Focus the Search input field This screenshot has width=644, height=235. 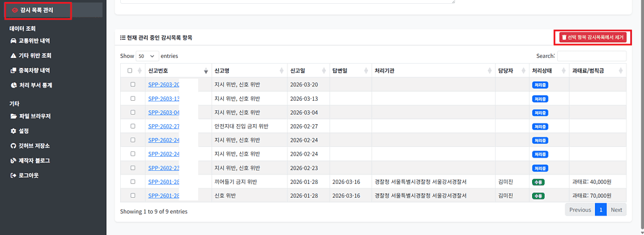pyautogui.click(x=592, y=56)
